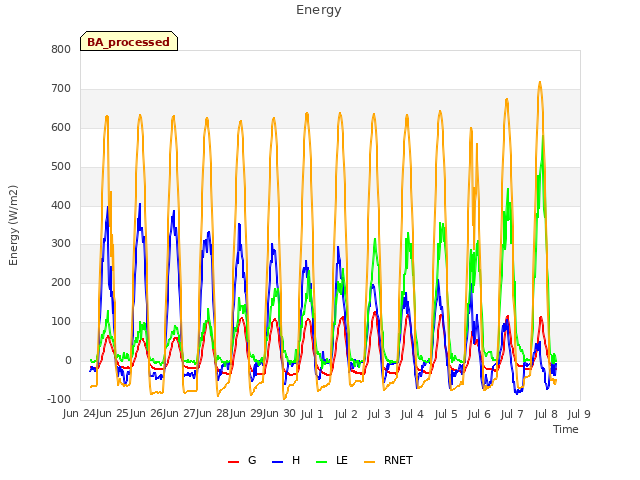The width and height of the screenshot is (640, 480).
Task: Click the blue H legend color marker
Action: pyautogui.click(x=277, y=462)
